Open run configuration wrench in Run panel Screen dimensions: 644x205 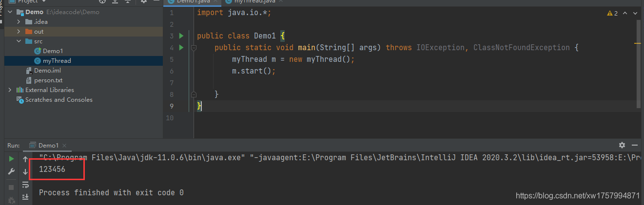tap(12, 172)
